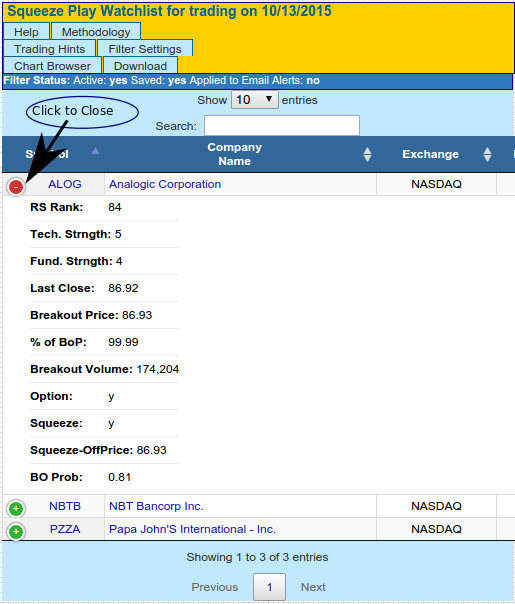Open the Filter Settings tab
515x604 pixels.
(145, 49)
